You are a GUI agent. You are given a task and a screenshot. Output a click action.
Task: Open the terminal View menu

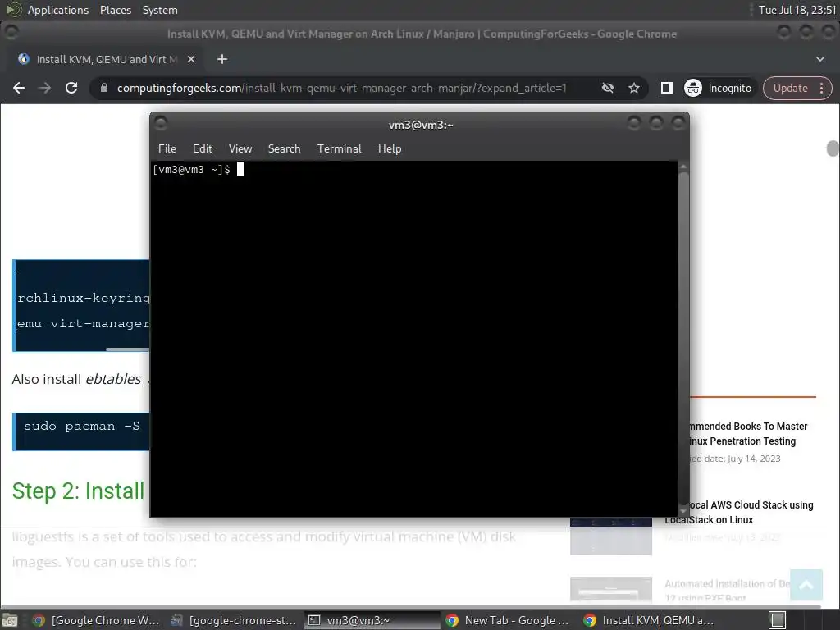[x=240, y=149]
